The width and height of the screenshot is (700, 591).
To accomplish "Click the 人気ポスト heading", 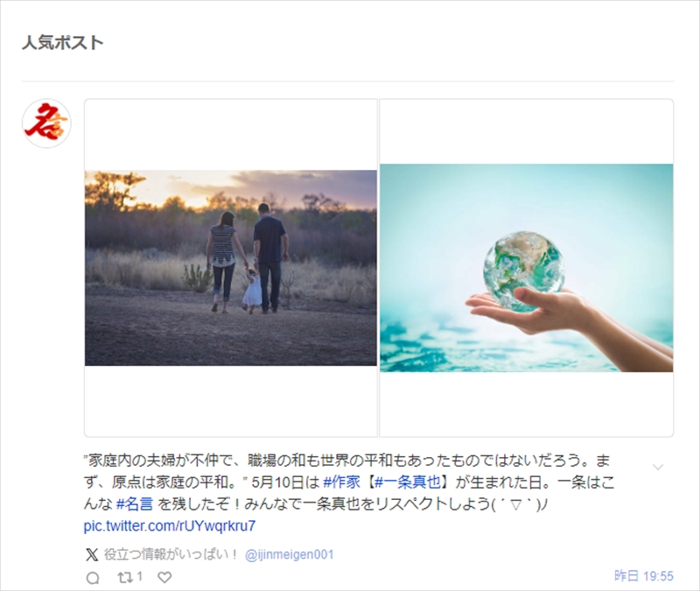I will (62, 43).
